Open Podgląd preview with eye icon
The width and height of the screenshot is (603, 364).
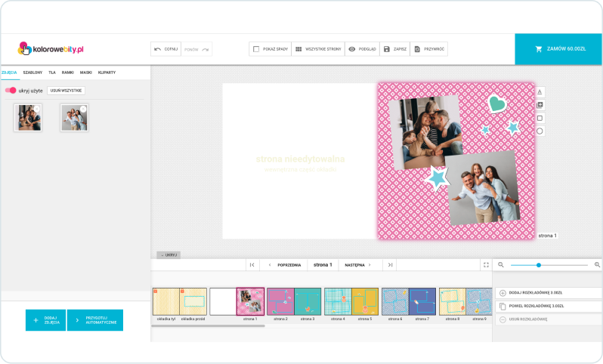pyautogui.click(x=361, y=49)
